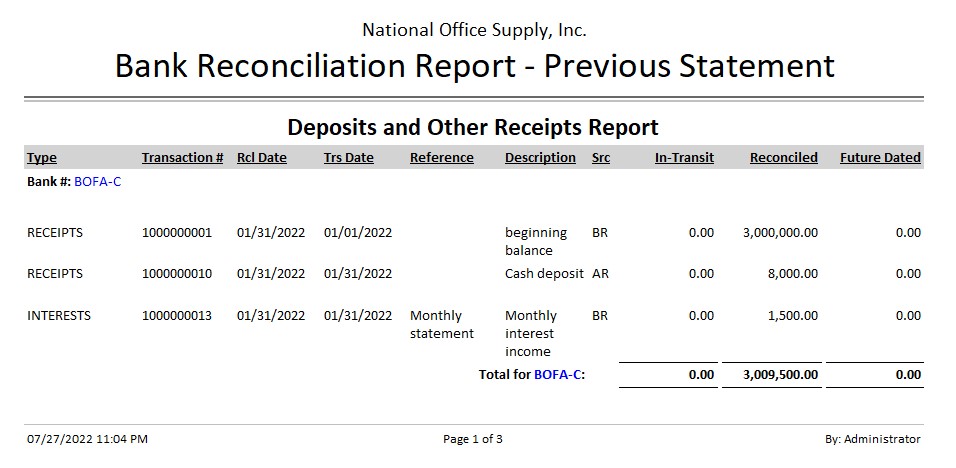The height and width of the screenshot is (468, 956).
Task: Select the Src column header
Action: pos(600,158)
